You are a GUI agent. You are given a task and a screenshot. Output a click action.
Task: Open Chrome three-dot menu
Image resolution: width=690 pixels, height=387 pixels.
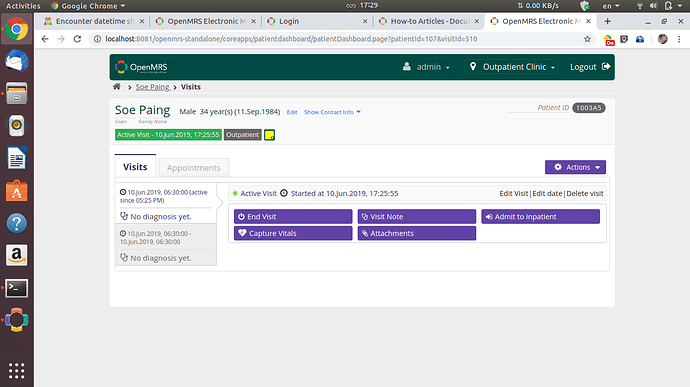pyautogui.click(x=679, y=39)
